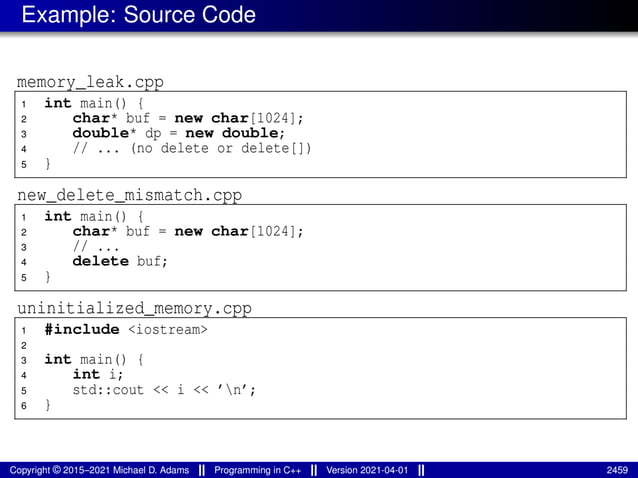Click the 'std::cout << i' line
Screen dimensions: 638x478
(164, 390)
